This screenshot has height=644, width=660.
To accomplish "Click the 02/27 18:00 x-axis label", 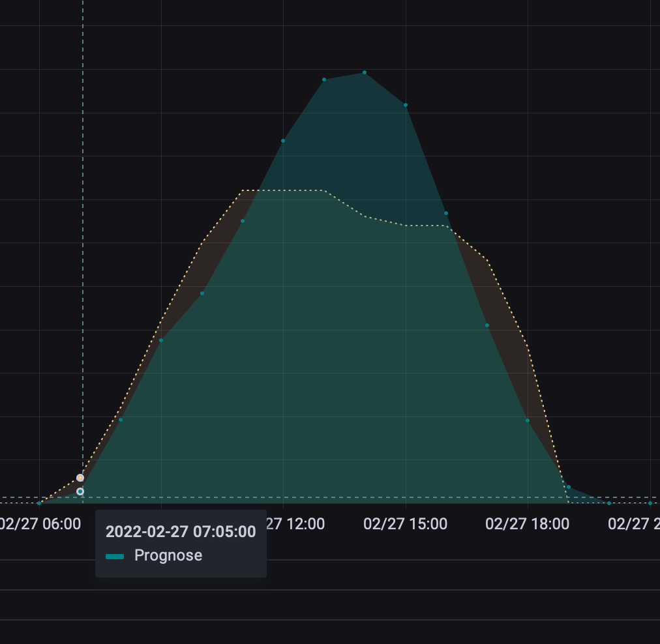I will [x=527, y=524].
